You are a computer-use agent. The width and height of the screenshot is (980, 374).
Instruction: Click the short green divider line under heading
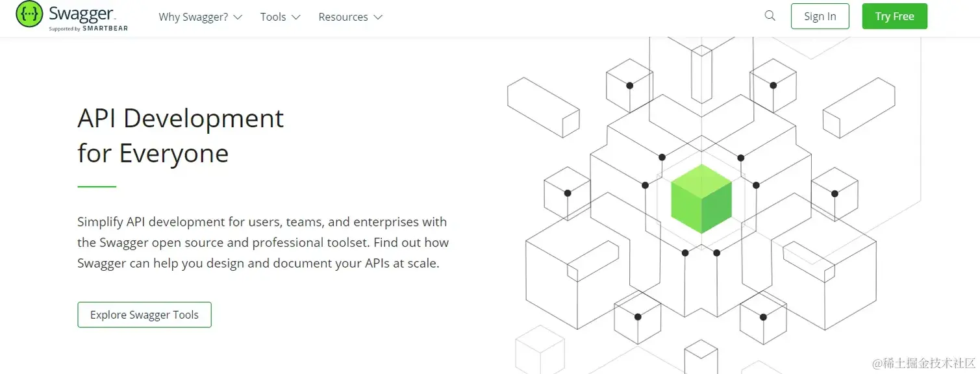coord(97,187)
